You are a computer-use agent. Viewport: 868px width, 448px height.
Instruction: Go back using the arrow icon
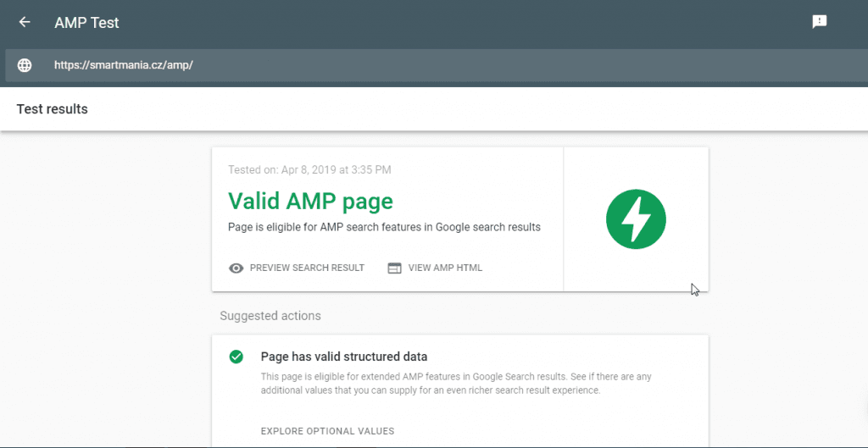25,22
